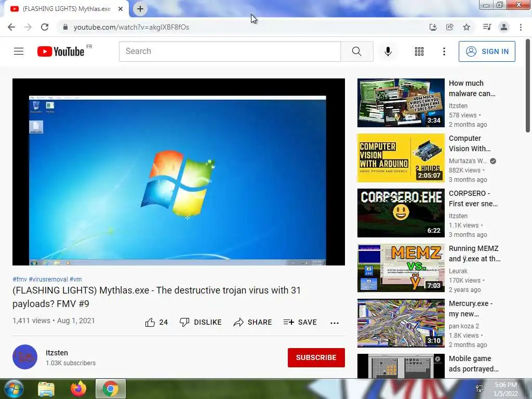Open the #virusremoval hashtag link
This screenshot has width=532, height=399.
click(48, 279)
